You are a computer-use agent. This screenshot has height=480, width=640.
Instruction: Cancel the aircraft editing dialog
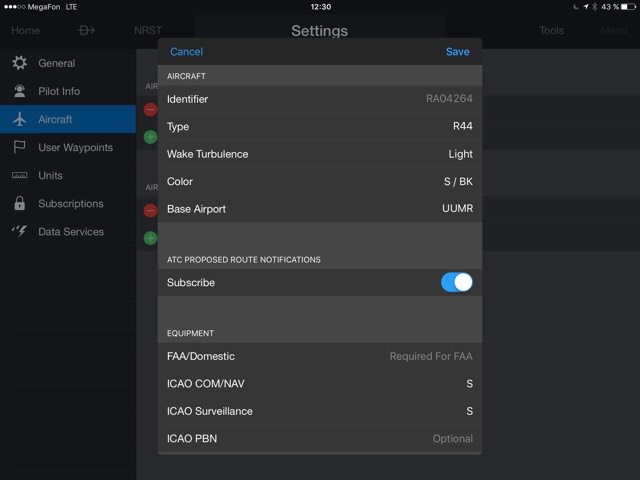(x=186, y=52)
